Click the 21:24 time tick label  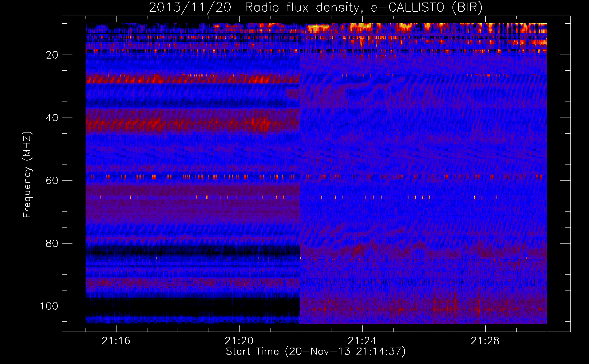[x=362, y=341]
